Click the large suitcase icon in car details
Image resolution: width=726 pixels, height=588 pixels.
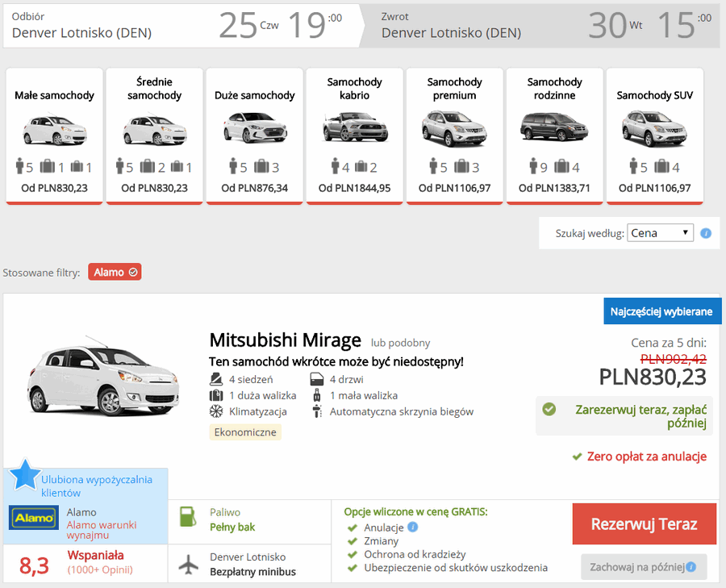point(215,395)
